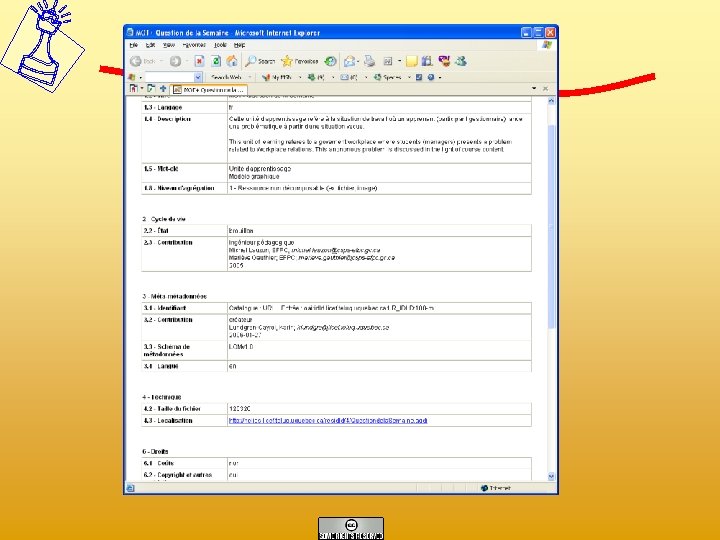
Task: Close the current tab with the gray X
Action: [545, 89]
